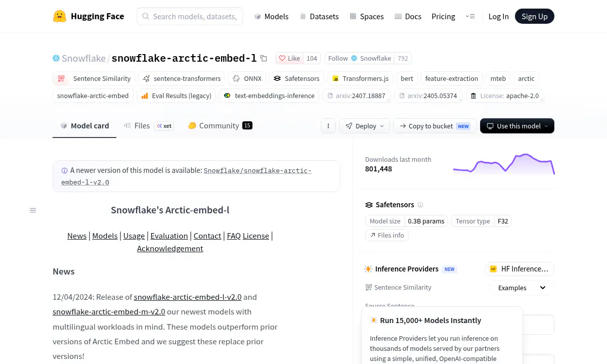Open the Models navigation item

click(271, 16)
